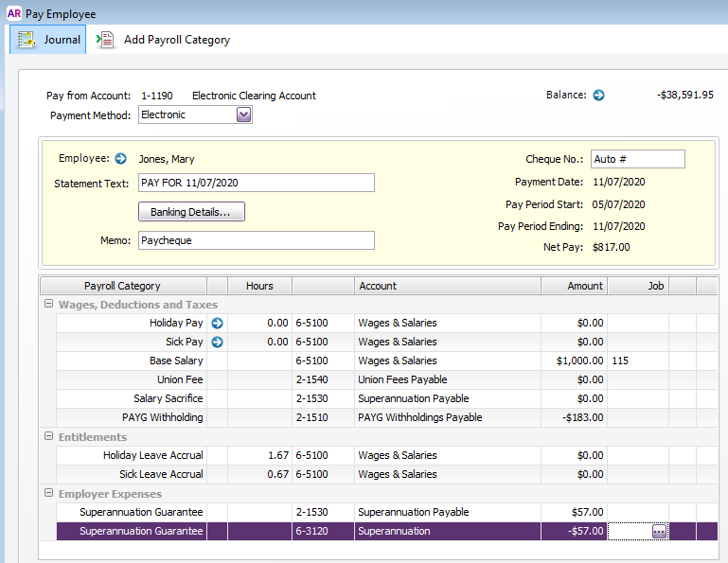Screen dimensions: 728x563
Task: Click the Payroll Category column header
Action: [x=122, y=286]
